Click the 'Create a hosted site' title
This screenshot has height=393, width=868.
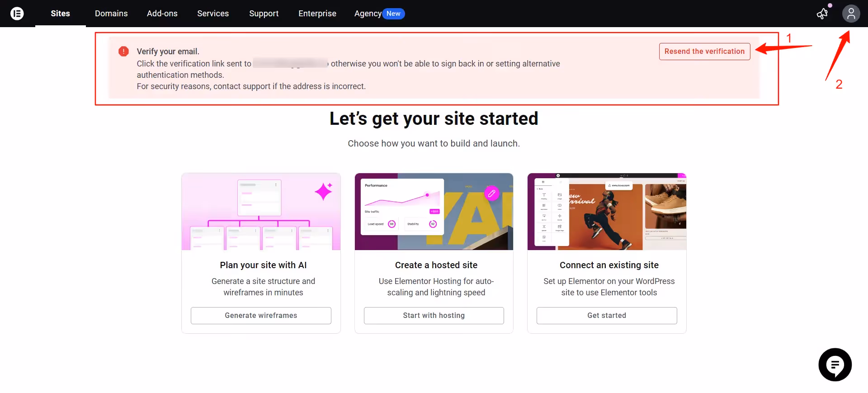pyautogui.click(x=436, y=265)
